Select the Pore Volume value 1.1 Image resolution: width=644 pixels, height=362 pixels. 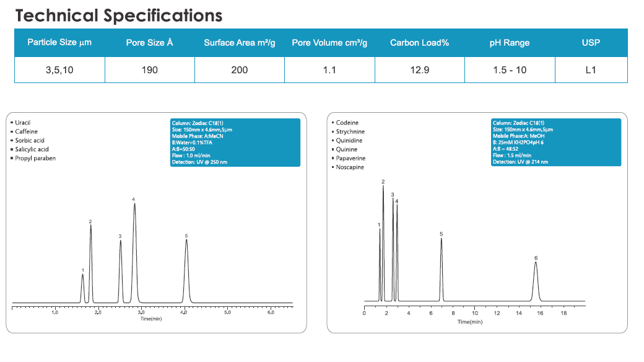[329, 70]
